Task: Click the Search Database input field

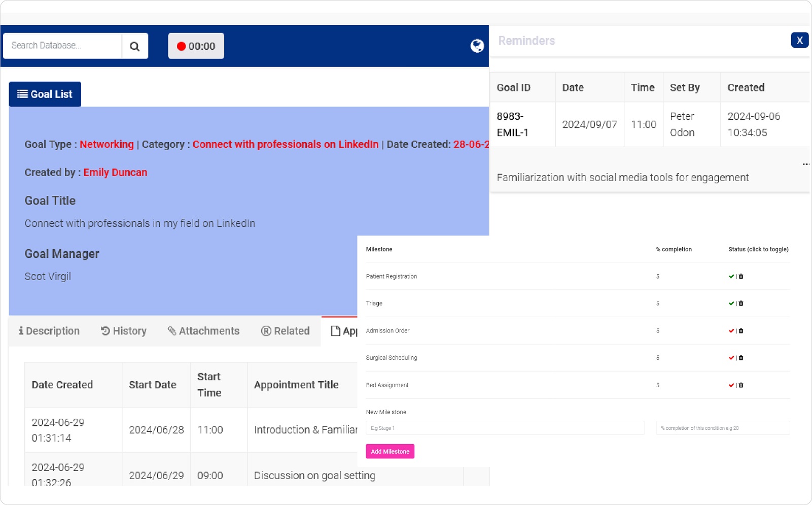Action: coord(61,46)
